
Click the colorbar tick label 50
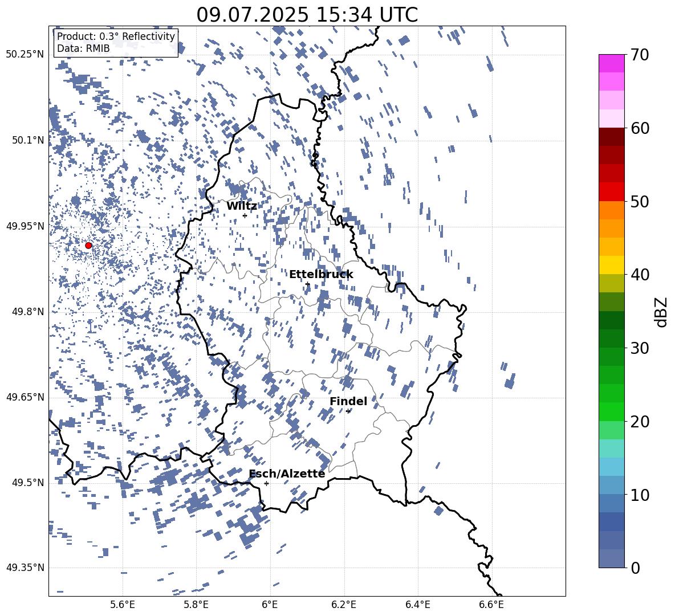640,201
